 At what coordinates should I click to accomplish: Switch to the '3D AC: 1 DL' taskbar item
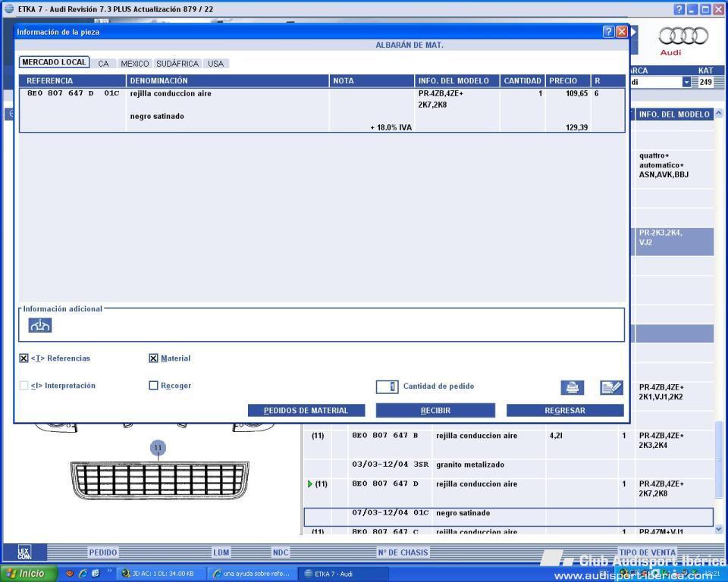point(161,574)
